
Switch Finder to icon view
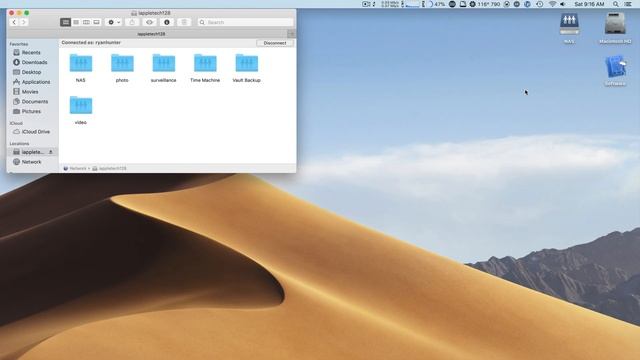[x=65, y=22]
